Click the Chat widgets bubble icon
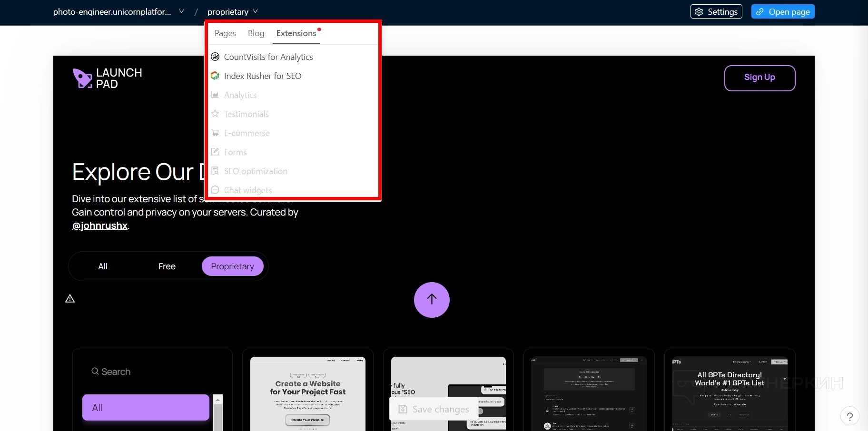Viewport: 868px width, 431px height. pyautogui.click(x=215, y=190)
